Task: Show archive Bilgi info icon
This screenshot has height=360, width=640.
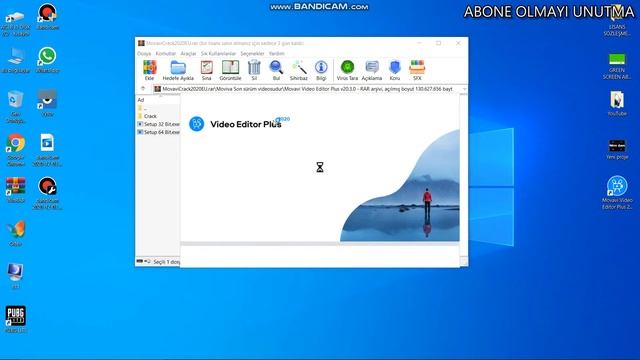Action: (321, 70)
